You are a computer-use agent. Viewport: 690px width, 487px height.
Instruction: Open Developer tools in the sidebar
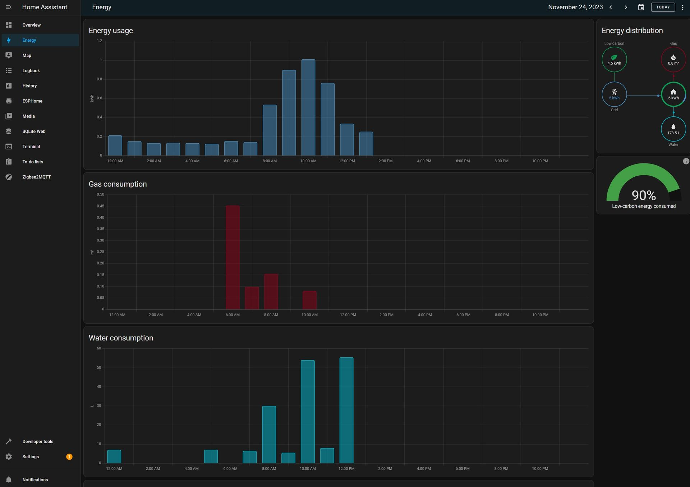tap(40, 441)
